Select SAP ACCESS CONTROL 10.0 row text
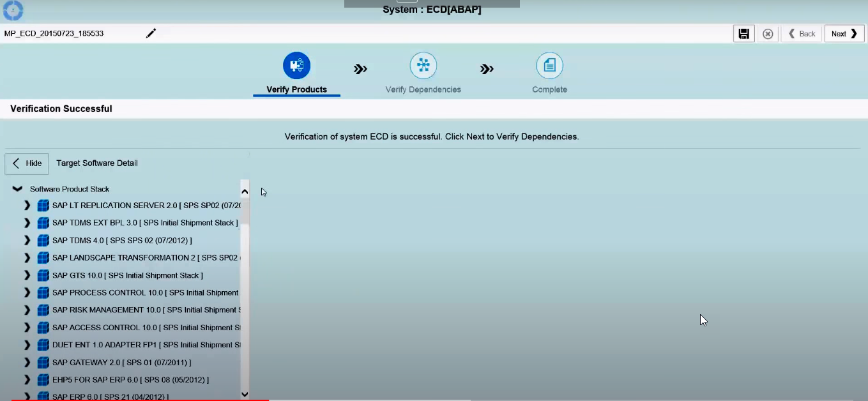 click(146, 328)
